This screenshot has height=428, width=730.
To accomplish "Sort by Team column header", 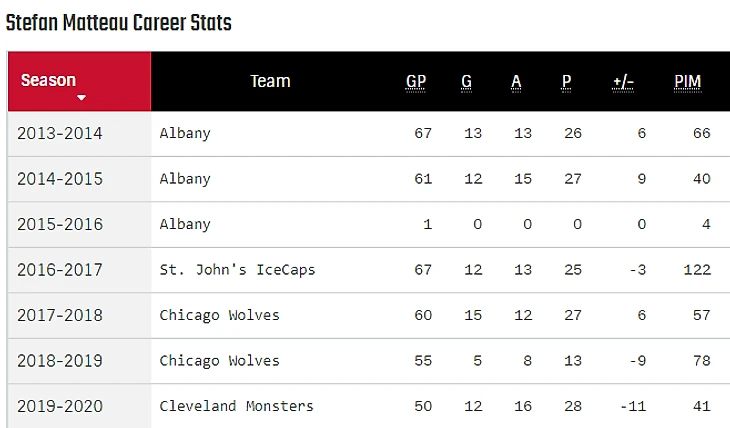I will pyautogui.click(x=270, y=81).
